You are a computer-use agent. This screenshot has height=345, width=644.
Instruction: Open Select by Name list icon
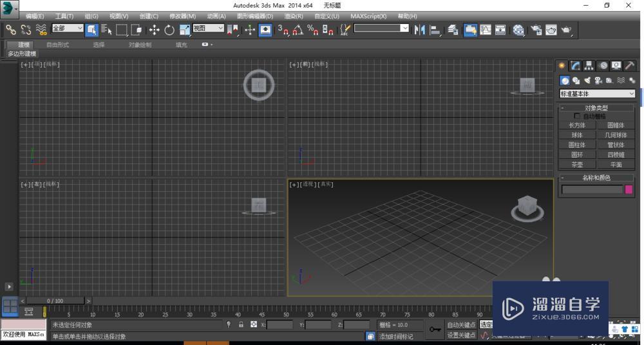(x=106, y=30)
